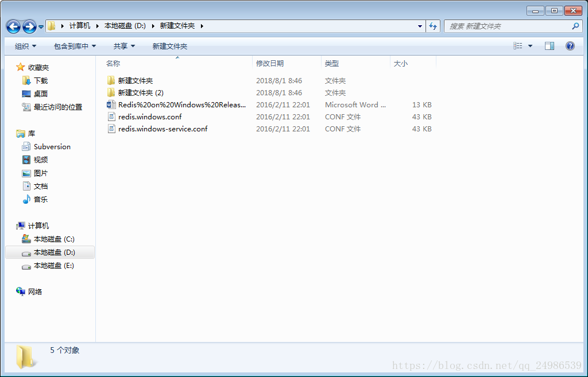Click the 本地磁盘 (C:) drive icon
The height and width of the screenshot is (377, 588).
26,239
